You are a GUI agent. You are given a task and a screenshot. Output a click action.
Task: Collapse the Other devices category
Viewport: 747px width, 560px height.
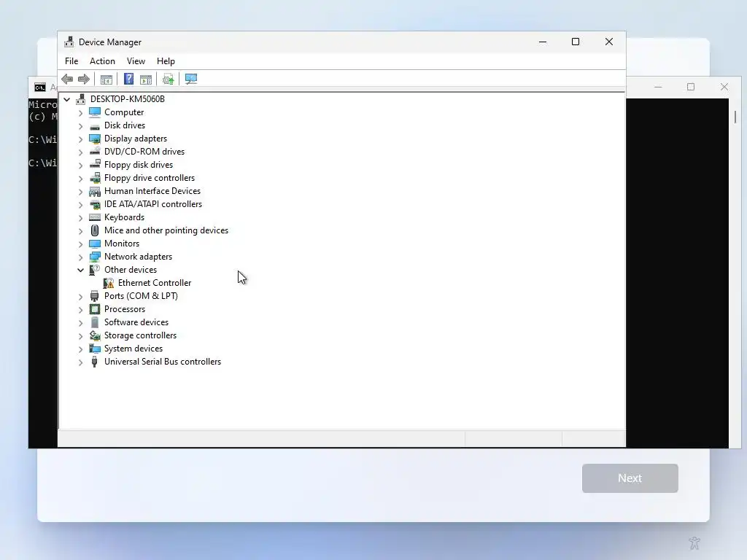[x=80, y=270]
